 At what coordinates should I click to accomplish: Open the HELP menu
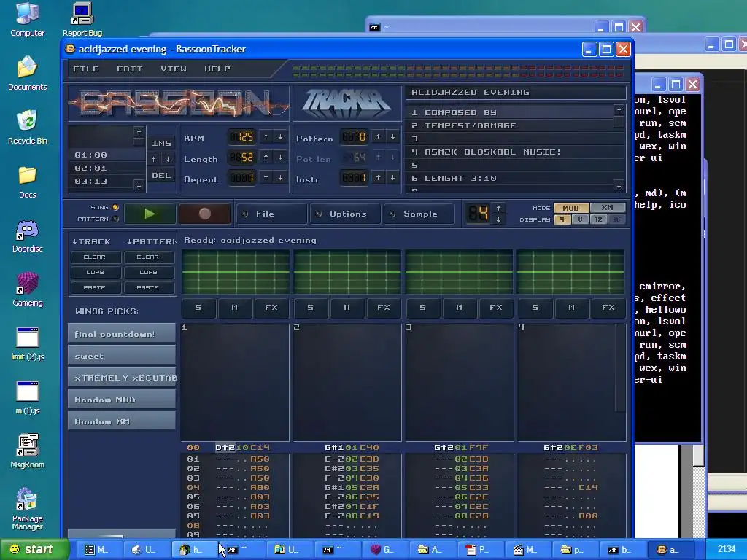click(x=217, y=69)
